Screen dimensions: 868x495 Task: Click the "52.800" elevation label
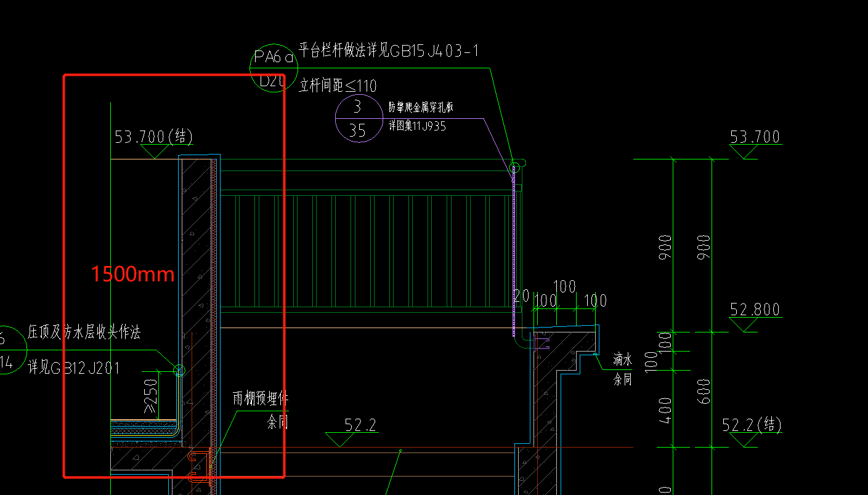coord(755,309)
